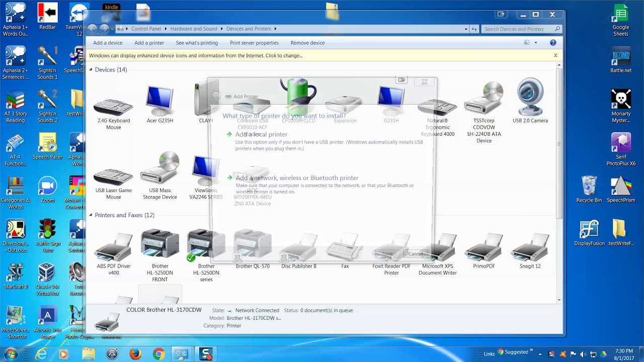The height and width of the screenshot is (362, 644).
Task: Go back in Explorer navigation
Action: coord(93,29)
